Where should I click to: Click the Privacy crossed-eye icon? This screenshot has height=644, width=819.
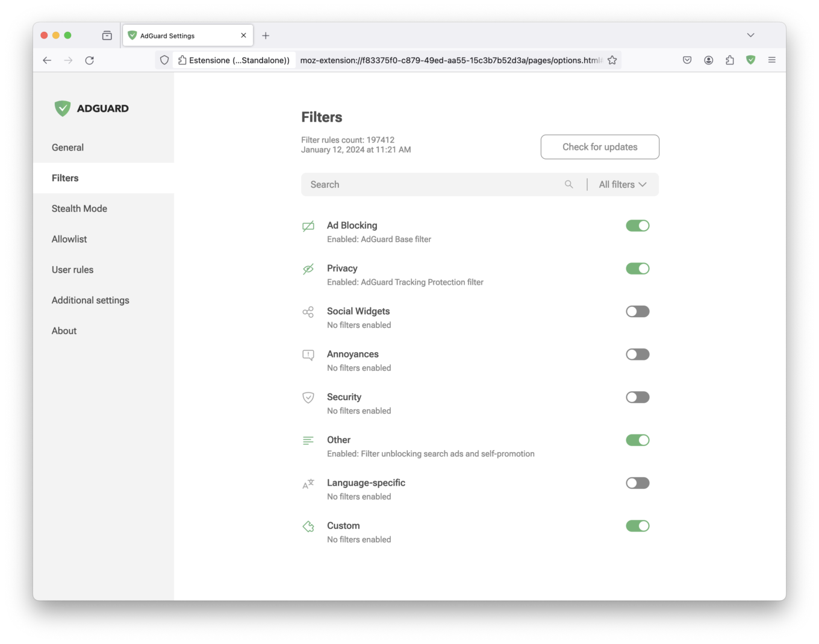click(308, 269)
